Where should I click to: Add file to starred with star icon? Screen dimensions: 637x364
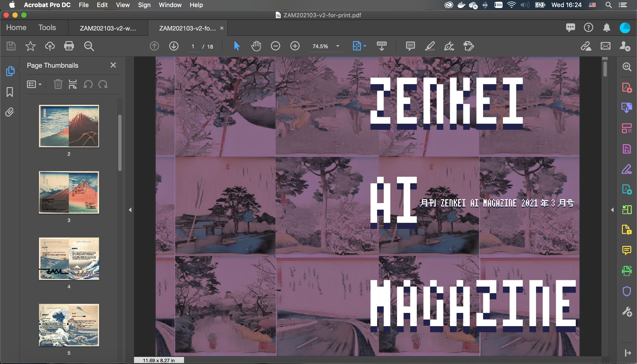pyautogui.click(x=30, y=46)
